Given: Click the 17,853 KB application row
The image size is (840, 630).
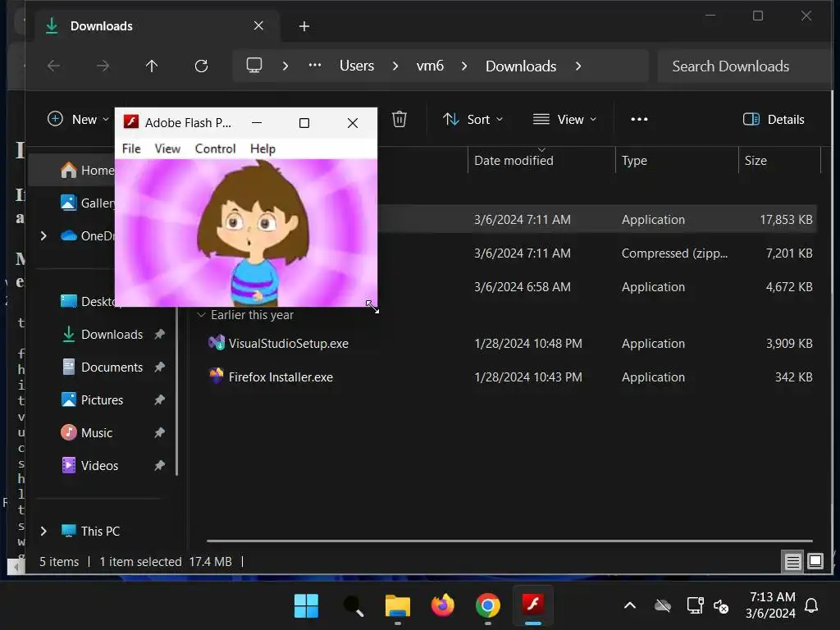Looking at the screenshot, I should click(x=597, y=219).
